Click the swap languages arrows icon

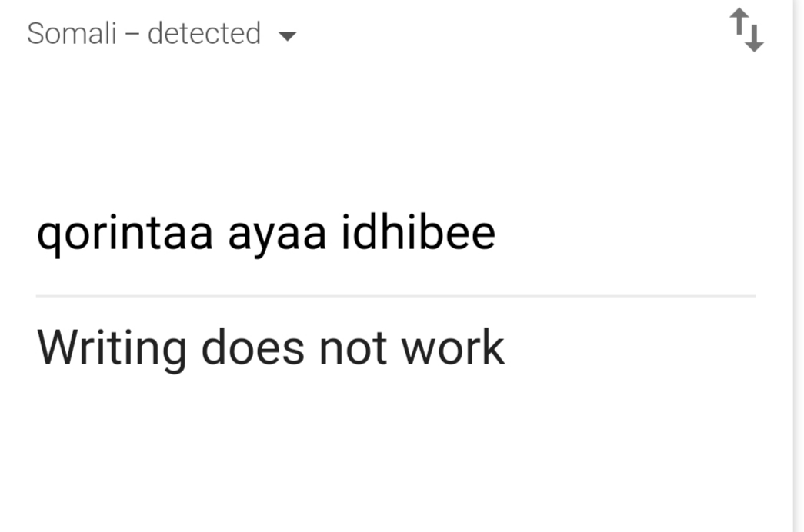746,30
